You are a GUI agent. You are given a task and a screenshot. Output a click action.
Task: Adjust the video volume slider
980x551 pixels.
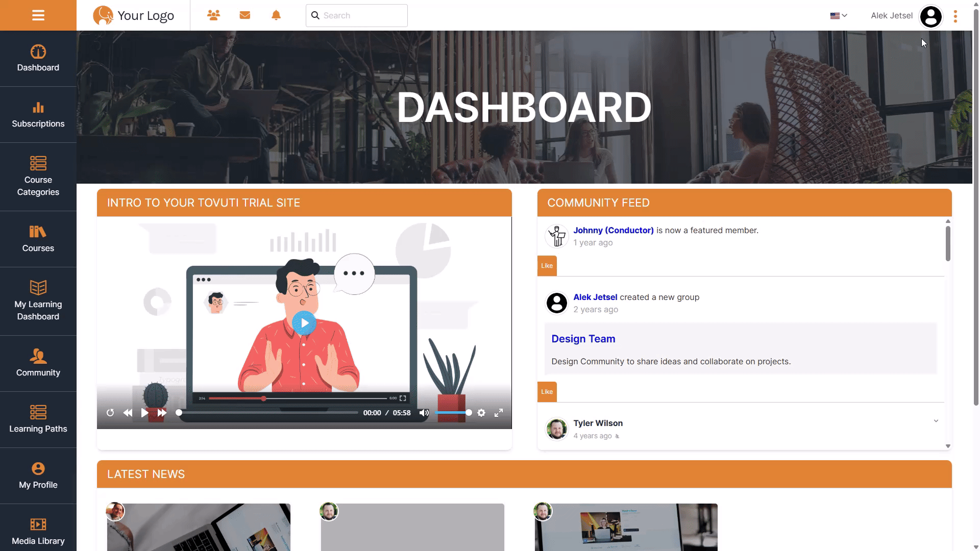pyautogui.click(x=453, y=413)
